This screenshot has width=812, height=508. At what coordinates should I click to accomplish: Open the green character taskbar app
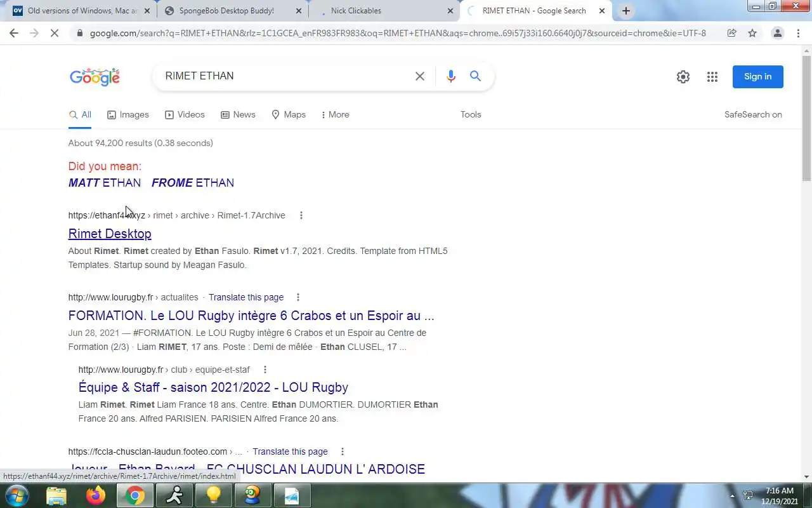pyautogui.click(x=252, y=495)
